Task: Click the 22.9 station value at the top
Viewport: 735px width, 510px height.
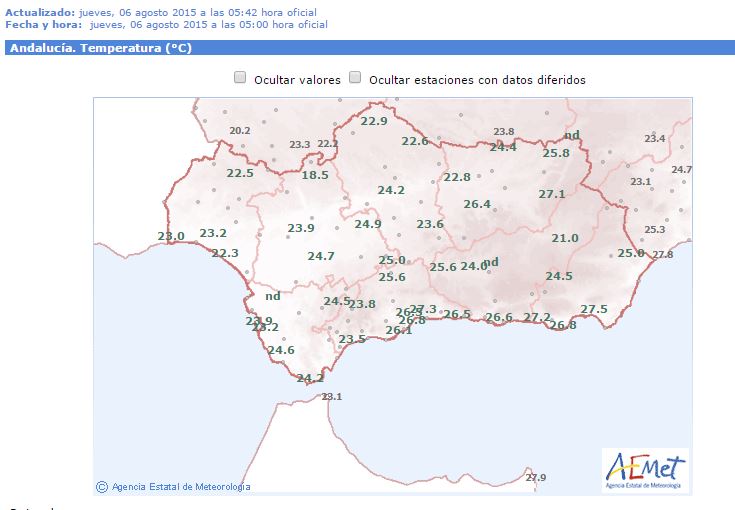Action: (374, 121)
